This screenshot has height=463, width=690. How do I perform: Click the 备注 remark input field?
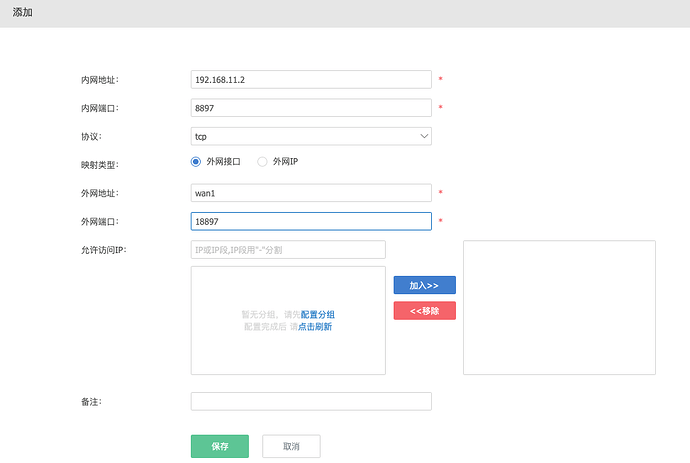[x=310, y=401]
